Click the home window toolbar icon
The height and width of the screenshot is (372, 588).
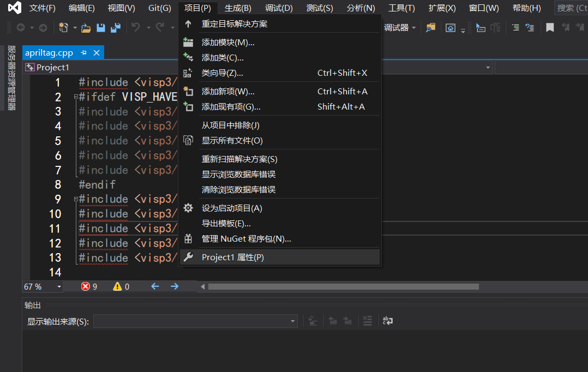pyautogui.click(x=451, y=28)
